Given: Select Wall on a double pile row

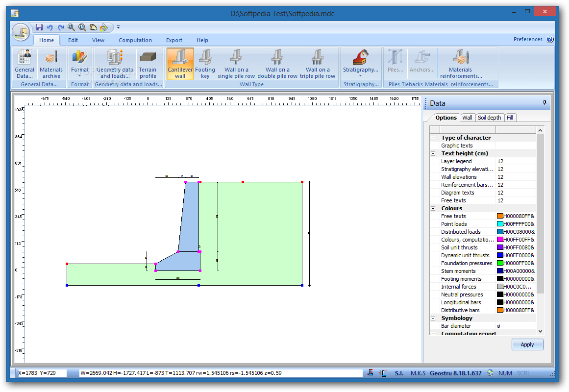Looking at the screenshot, I should pos(277,64).
